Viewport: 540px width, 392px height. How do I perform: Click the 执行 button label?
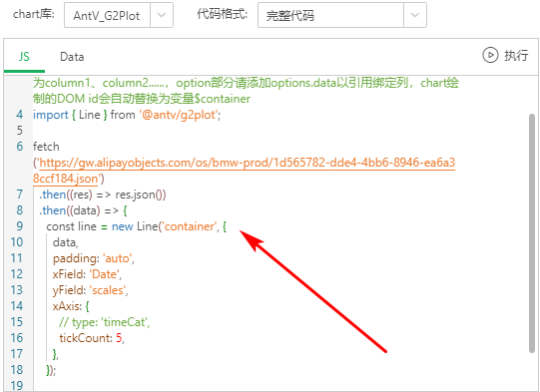516,56
